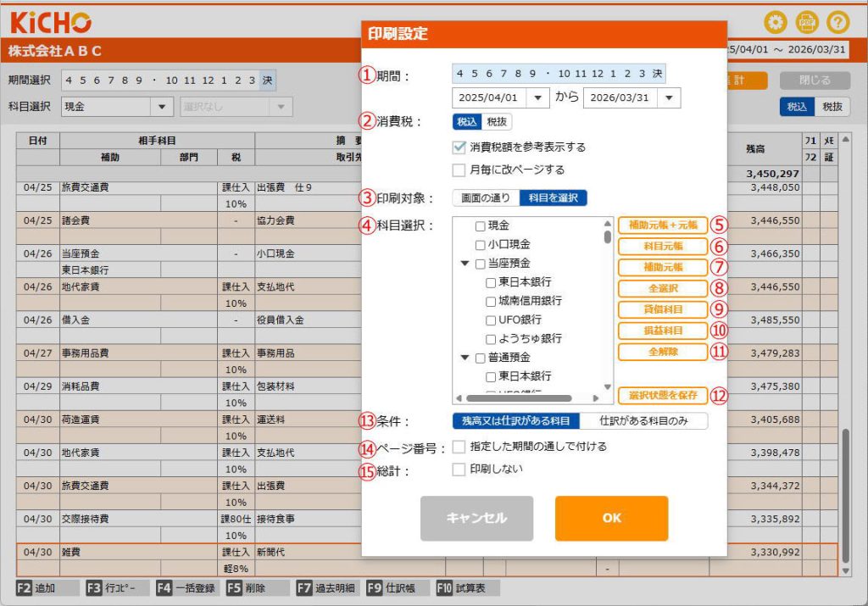Select the UFO銀行 checkbox

[491, 320]
